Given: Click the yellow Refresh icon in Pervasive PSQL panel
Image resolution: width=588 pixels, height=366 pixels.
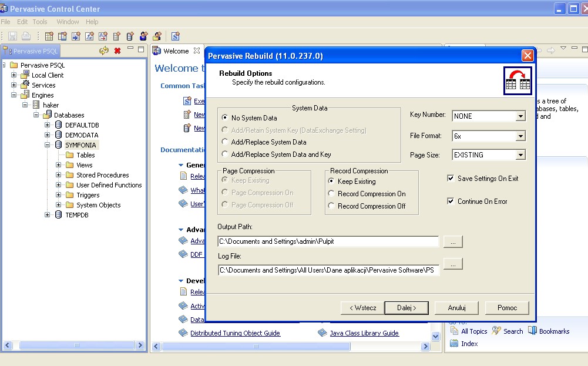Looking at the screenshot, I should 104,51.
